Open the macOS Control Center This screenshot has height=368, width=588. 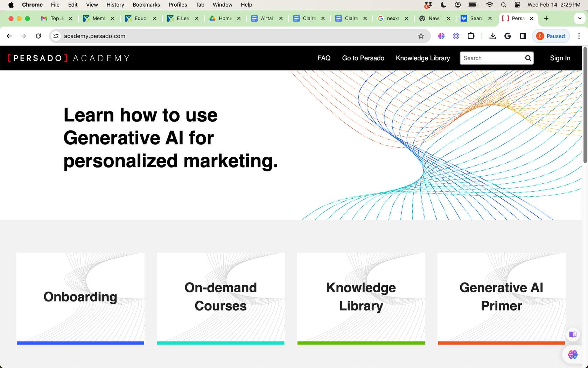coord(517,5)
